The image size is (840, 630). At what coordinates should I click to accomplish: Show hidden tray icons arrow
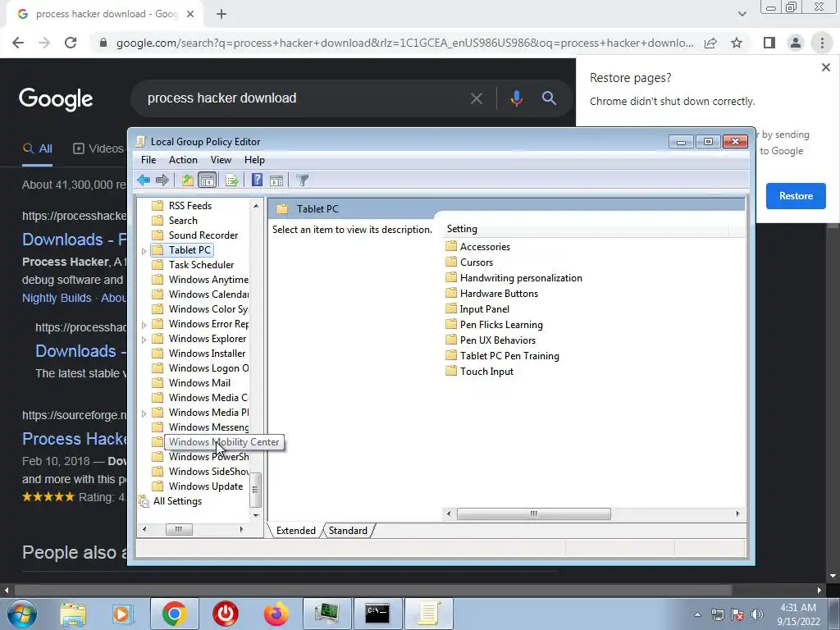click(697, 614)
